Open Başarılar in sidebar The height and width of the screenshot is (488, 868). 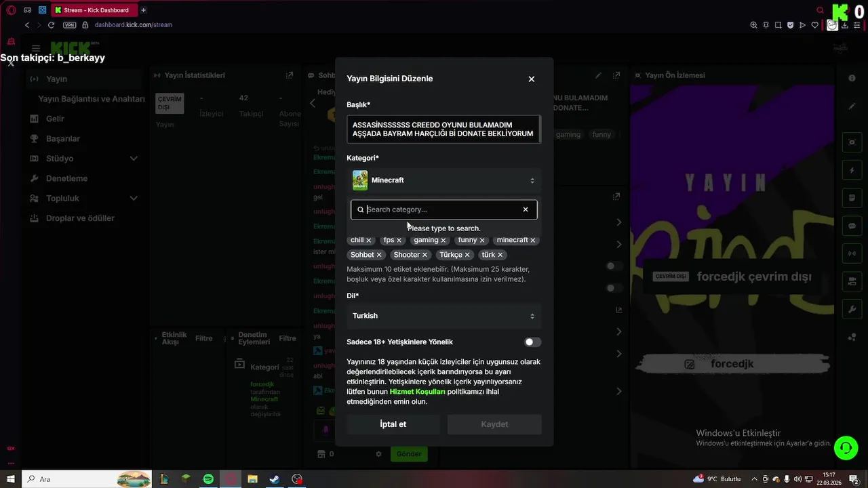tap(63, 138)
